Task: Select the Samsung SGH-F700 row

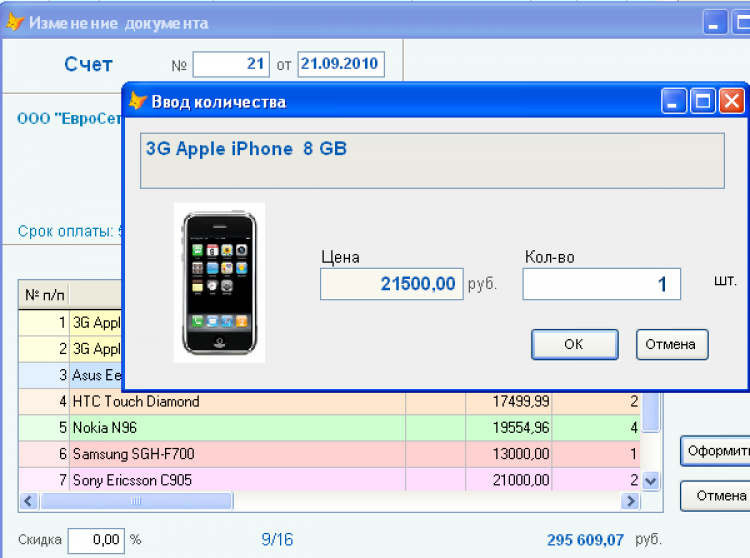Action: click(330, 454)
